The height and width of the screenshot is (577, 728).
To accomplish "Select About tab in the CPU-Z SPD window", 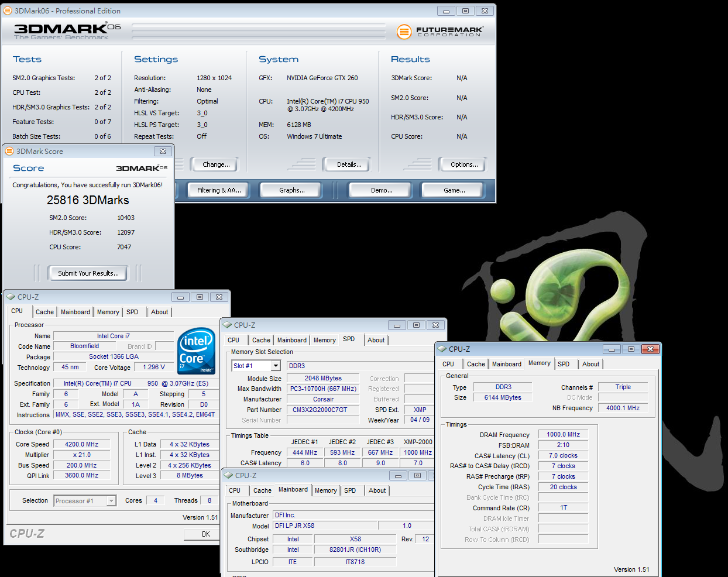I will pos(376,340).
